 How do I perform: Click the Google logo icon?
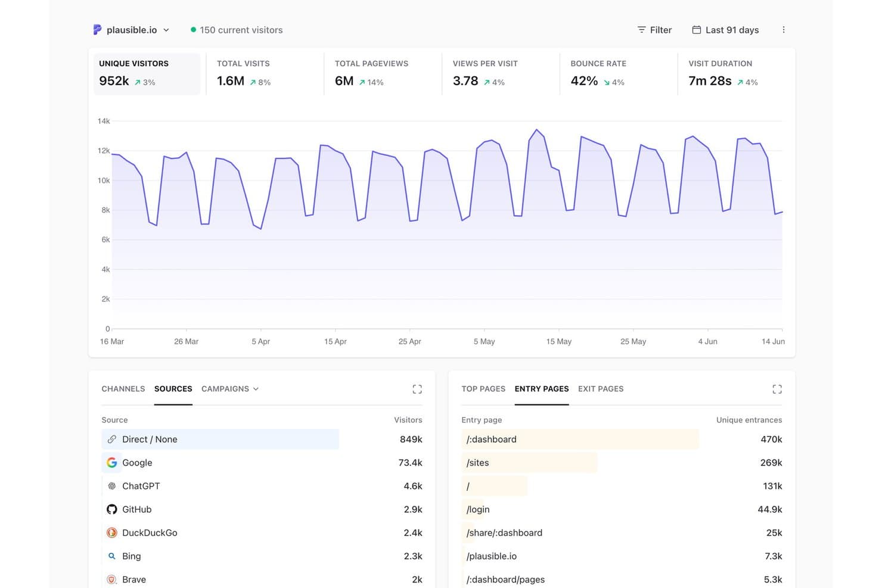point(112,462)
